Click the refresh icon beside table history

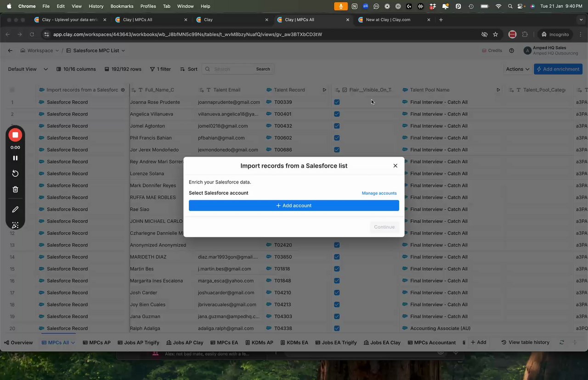561,342
